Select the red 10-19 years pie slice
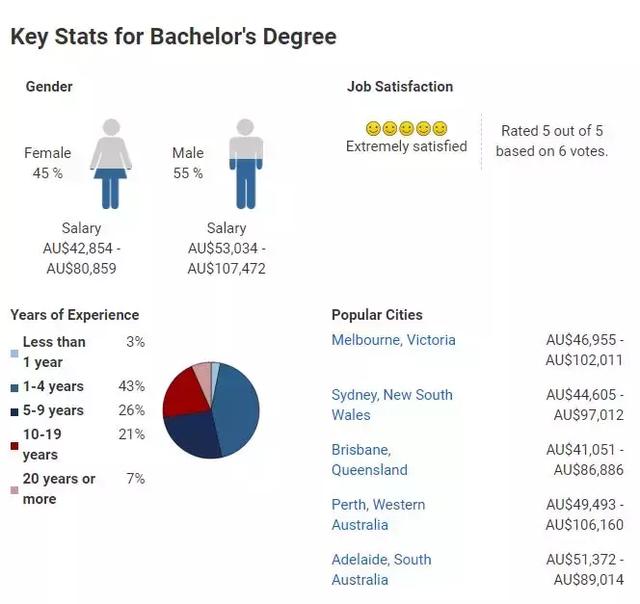The width and height of the screenshot is (640, 604). [x=186, y=394]
